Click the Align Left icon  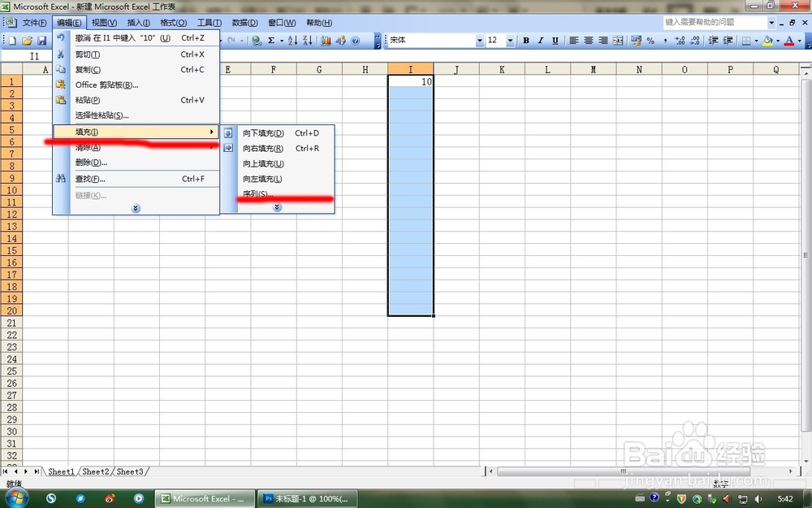coord(574,41)
